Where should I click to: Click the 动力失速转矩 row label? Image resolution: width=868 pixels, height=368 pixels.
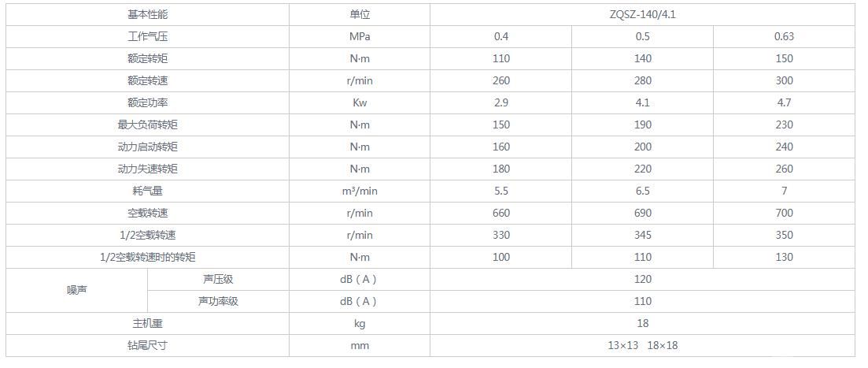click(147, 169)
